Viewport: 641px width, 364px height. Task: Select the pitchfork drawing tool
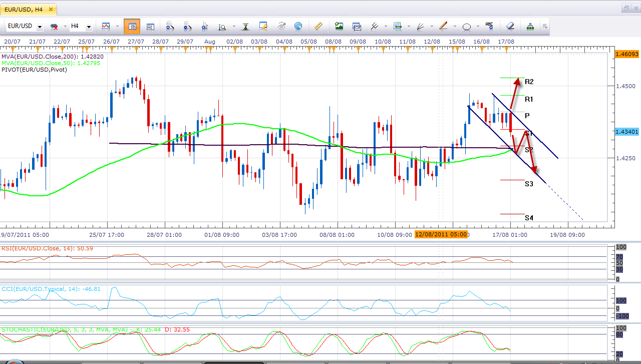[x=375, y=27]
